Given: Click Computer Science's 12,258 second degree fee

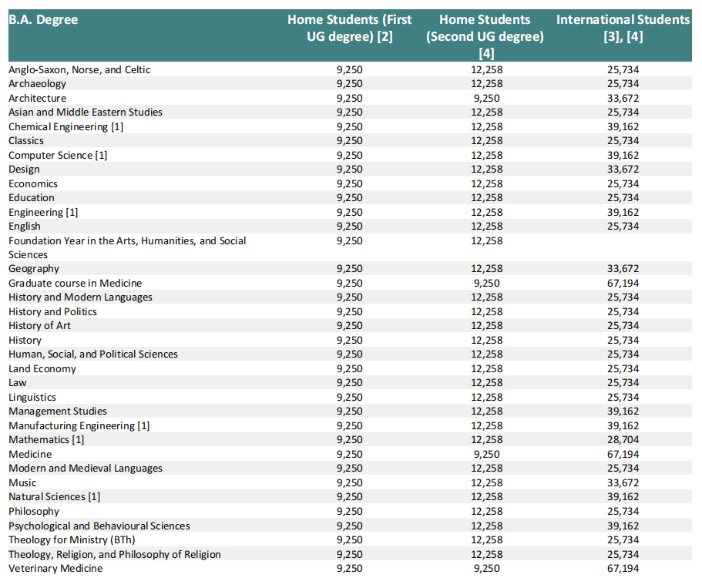Looking at the screenshot, I should [487, 156].
